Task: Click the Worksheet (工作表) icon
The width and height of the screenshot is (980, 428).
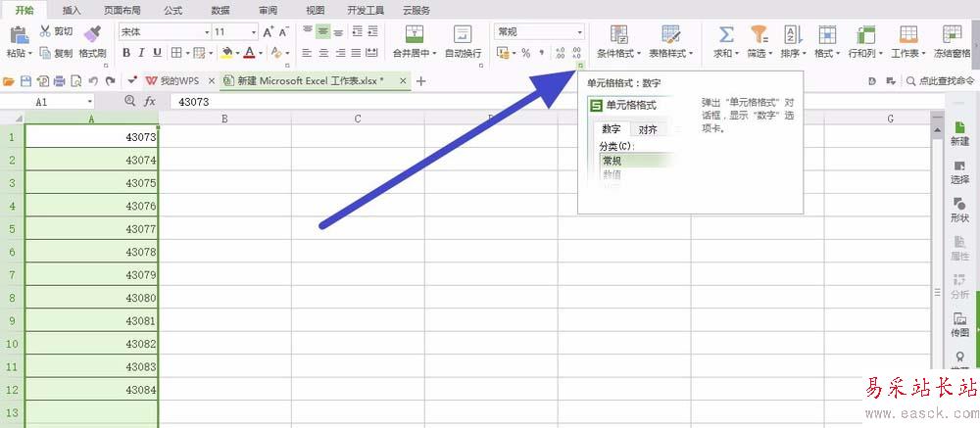Action: (908, 34)
